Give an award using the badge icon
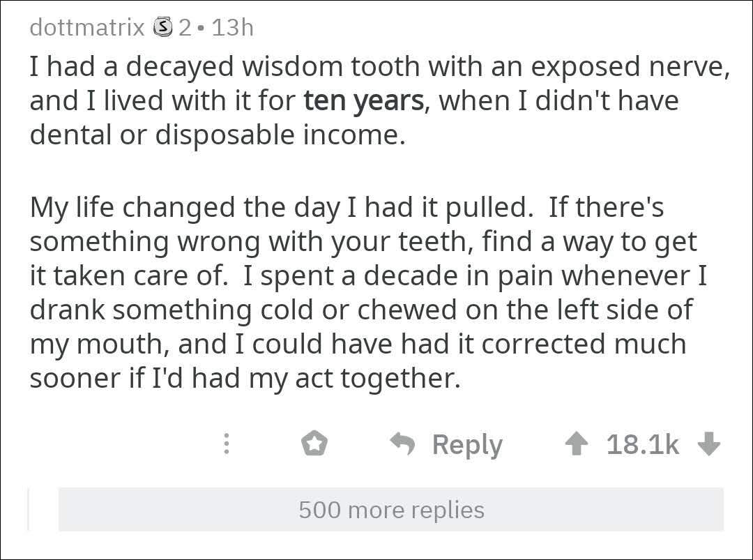This screenshot has height=560, width=753. point(314,444)
